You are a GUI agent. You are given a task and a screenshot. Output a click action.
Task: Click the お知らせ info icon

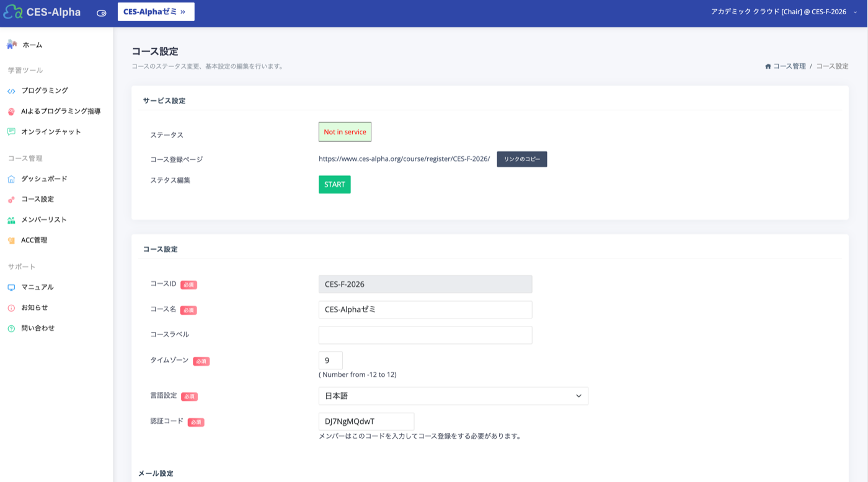tap(11, 308)
